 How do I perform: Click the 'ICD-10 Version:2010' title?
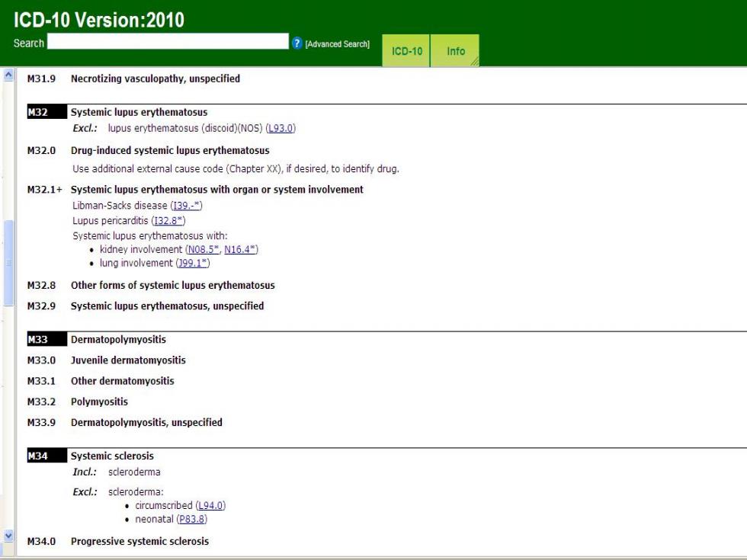[x=98, y=20]
